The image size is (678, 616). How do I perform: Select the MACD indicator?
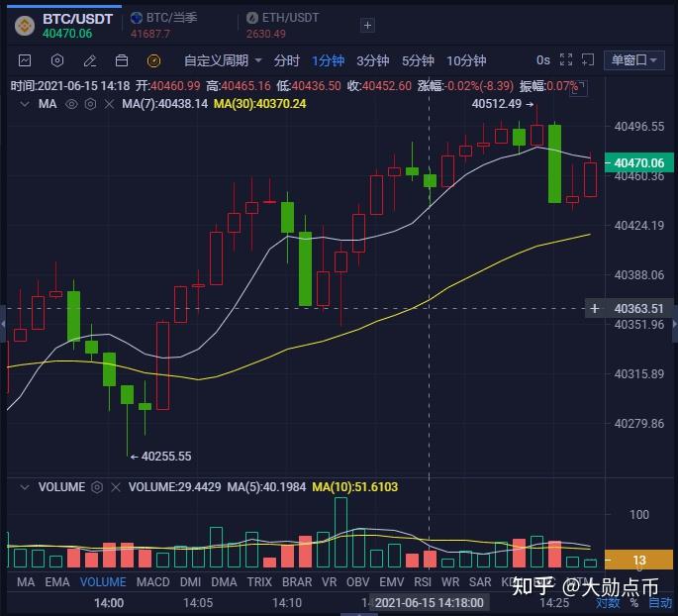click(x=153, y=581)
